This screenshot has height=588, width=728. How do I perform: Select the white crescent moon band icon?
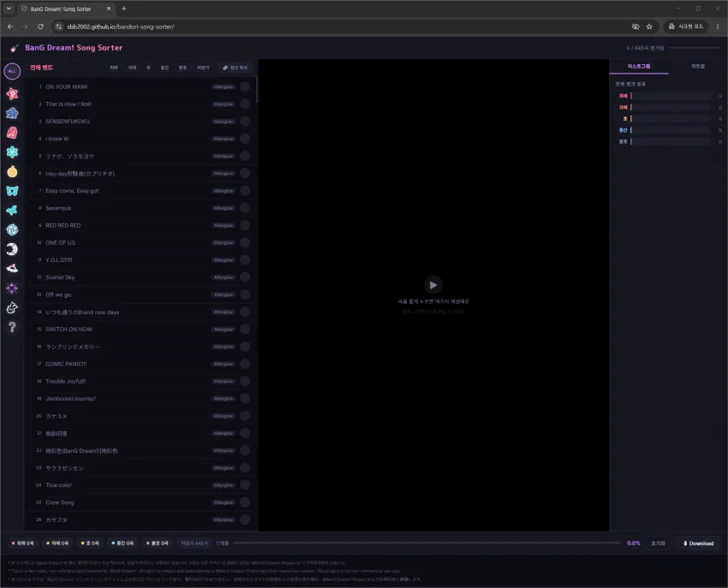click(x=12, y=249)
